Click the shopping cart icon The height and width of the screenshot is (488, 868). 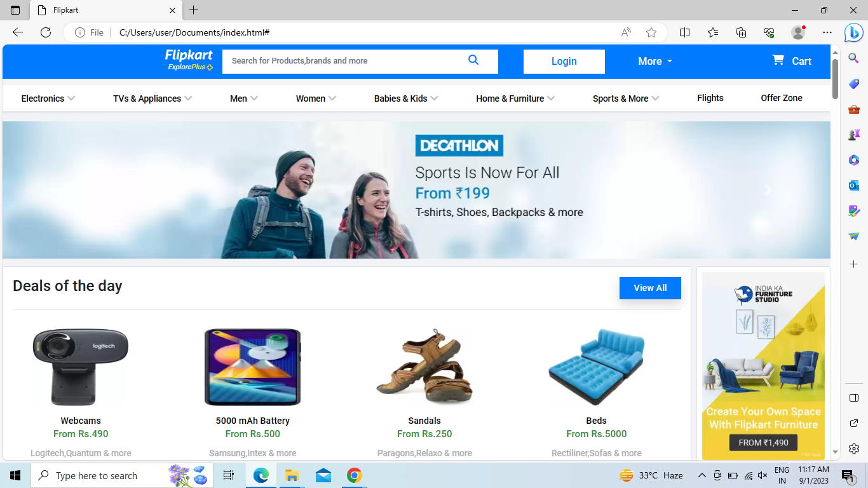coord(778,60)
